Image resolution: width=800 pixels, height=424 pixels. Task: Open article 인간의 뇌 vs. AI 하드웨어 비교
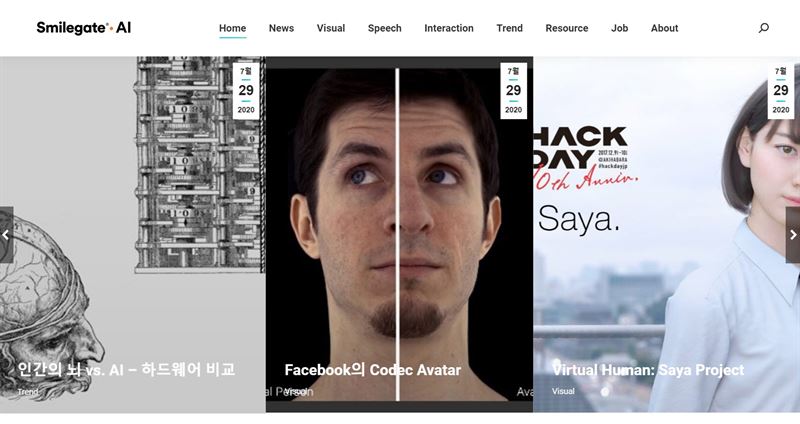pos(127,369)
